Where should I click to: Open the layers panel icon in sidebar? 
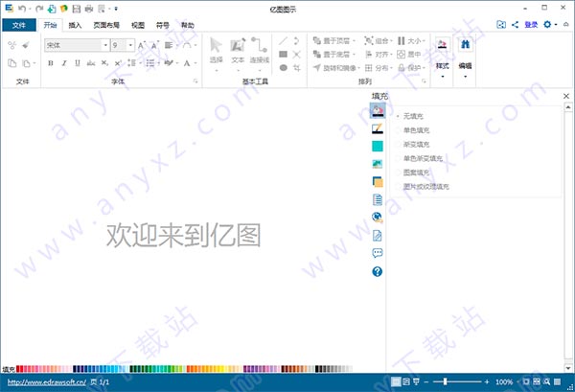point(378,181)
